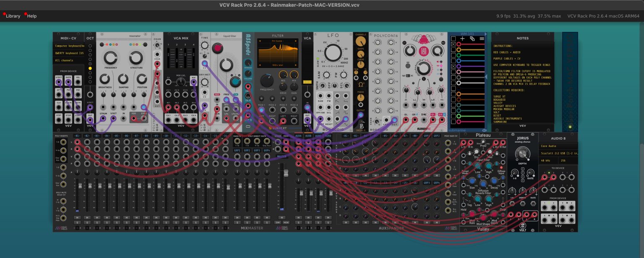Open the Core Audio driver dropdown on Audio 8

[558, 146]
